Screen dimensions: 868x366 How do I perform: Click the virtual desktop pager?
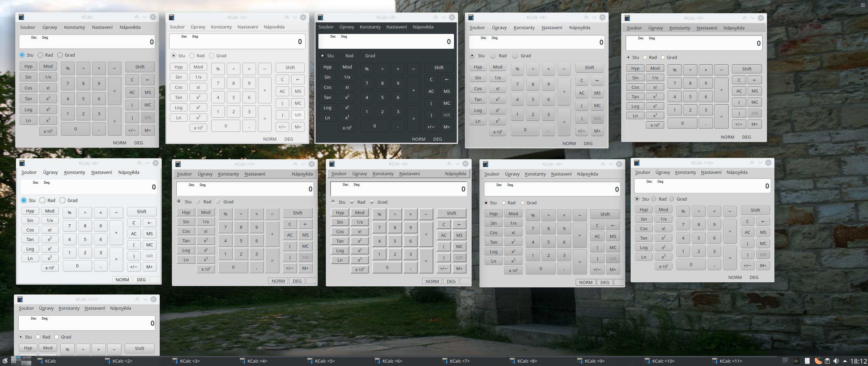point(21,361)
